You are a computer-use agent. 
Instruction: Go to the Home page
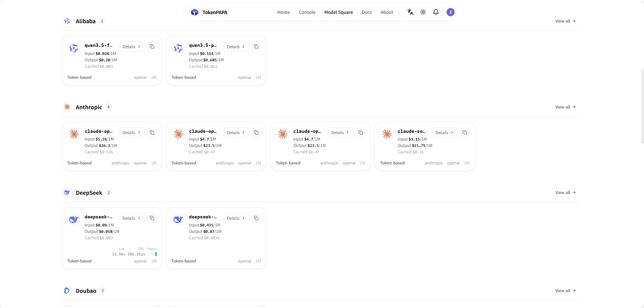(283, 12)
